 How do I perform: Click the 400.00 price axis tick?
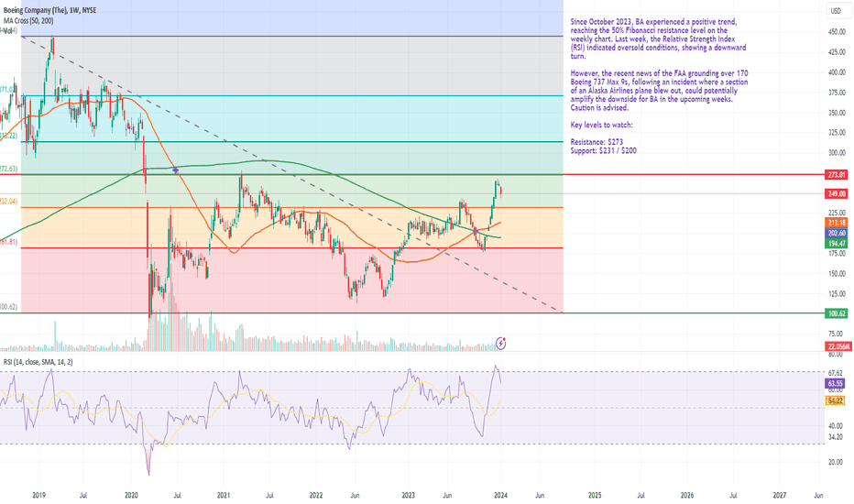(837, 71)
